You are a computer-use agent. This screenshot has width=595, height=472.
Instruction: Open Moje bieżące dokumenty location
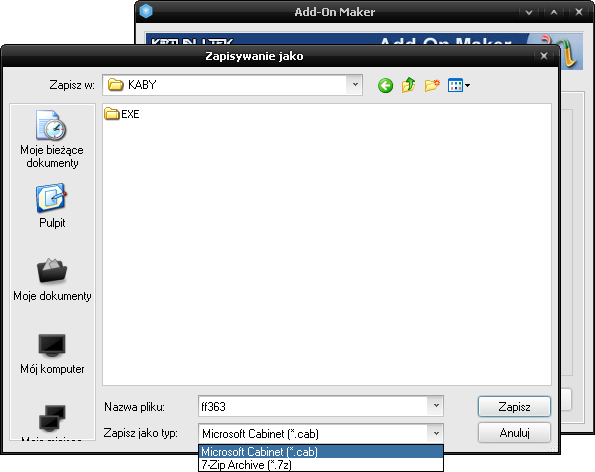coord(52,139)
